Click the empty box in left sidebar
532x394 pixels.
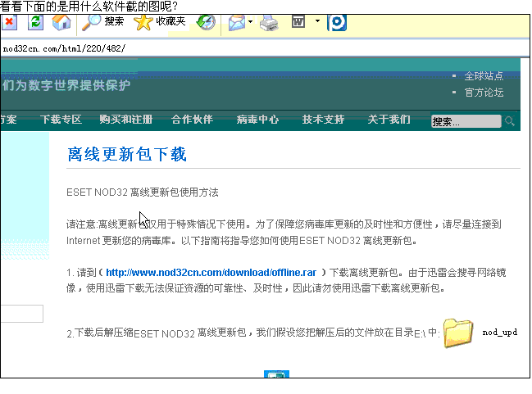tap(21, 314)
